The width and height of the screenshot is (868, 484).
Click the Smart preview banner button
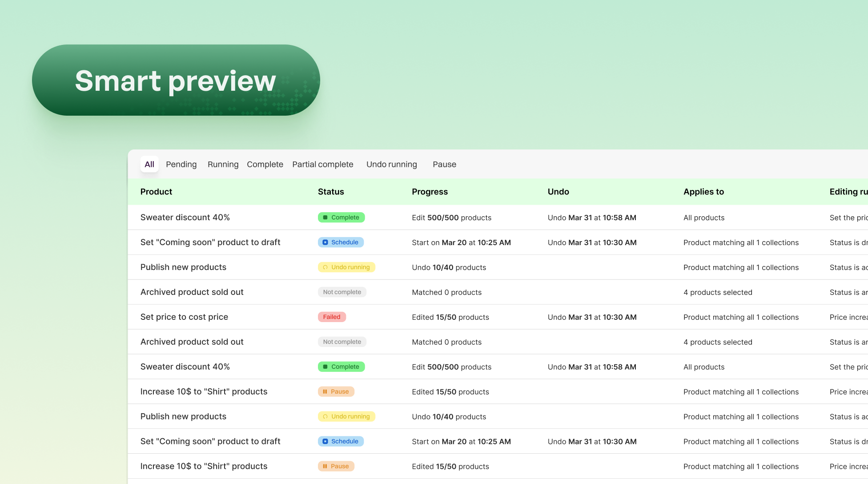176,80
